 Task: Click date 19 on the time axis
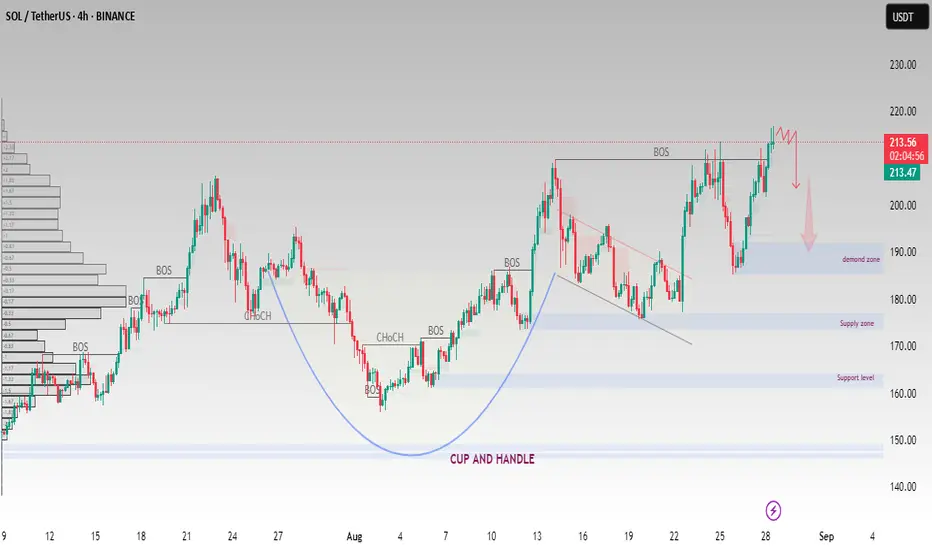628,536
